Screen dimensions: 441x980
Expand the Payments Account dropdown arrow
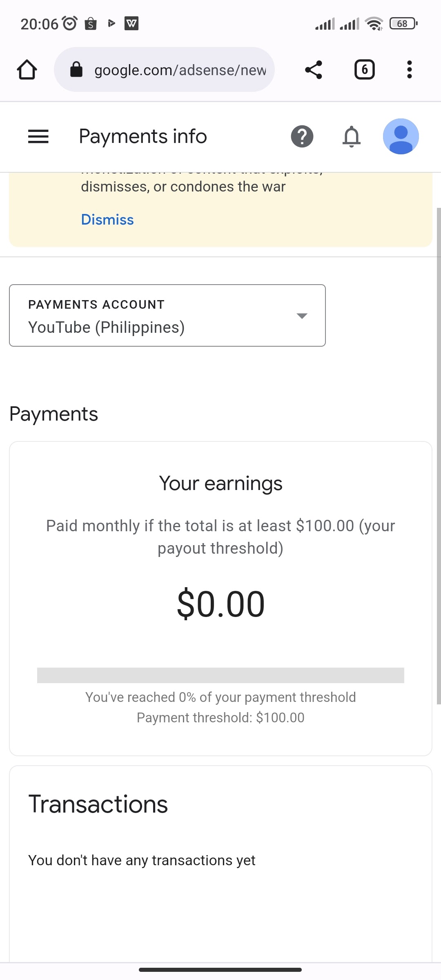pos(302,316)
